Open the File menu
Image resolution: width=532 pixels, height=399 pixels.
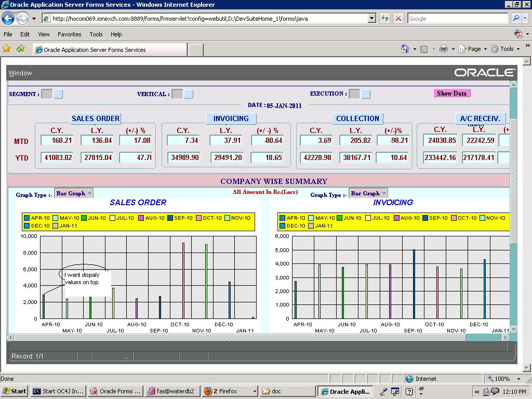(8, 34)
